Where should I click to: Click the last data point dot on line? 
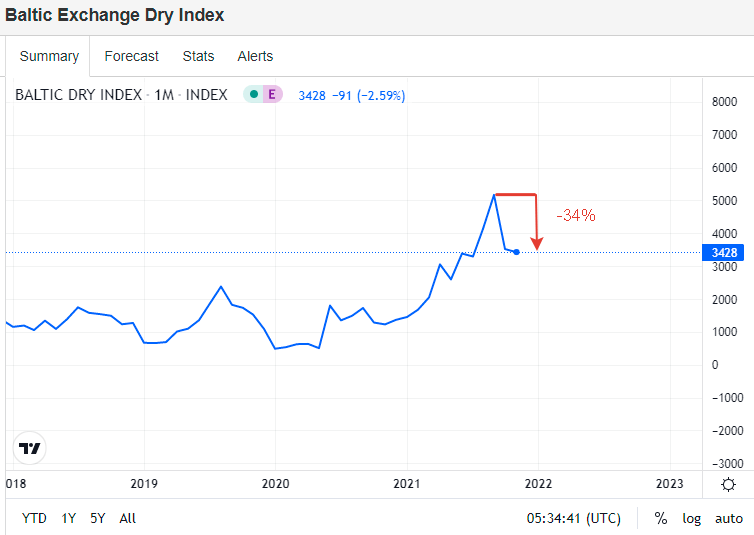coord(516,252)
